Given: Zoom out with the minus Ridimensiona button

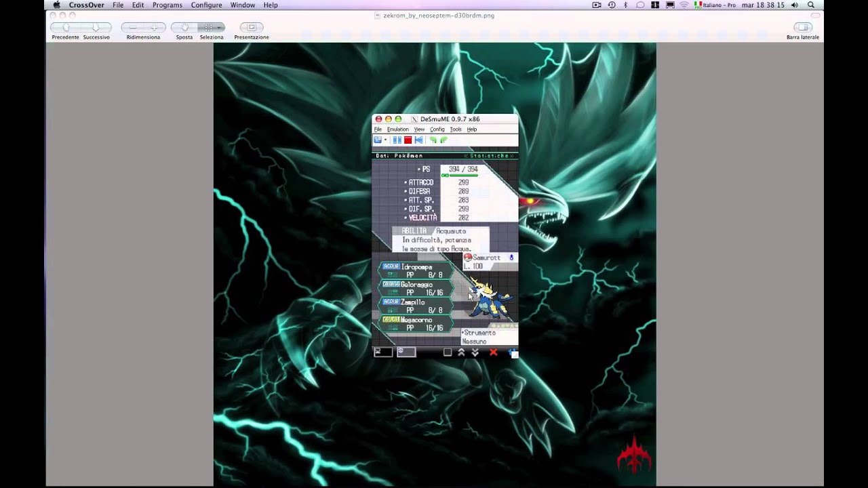Looking at the screenshot, I should click(133, 27).
